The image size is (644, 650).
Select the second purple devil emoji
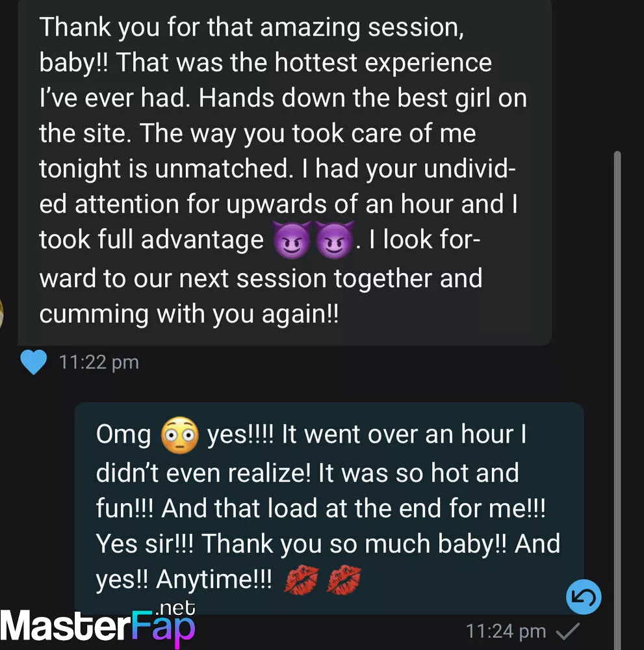[335, 240]
